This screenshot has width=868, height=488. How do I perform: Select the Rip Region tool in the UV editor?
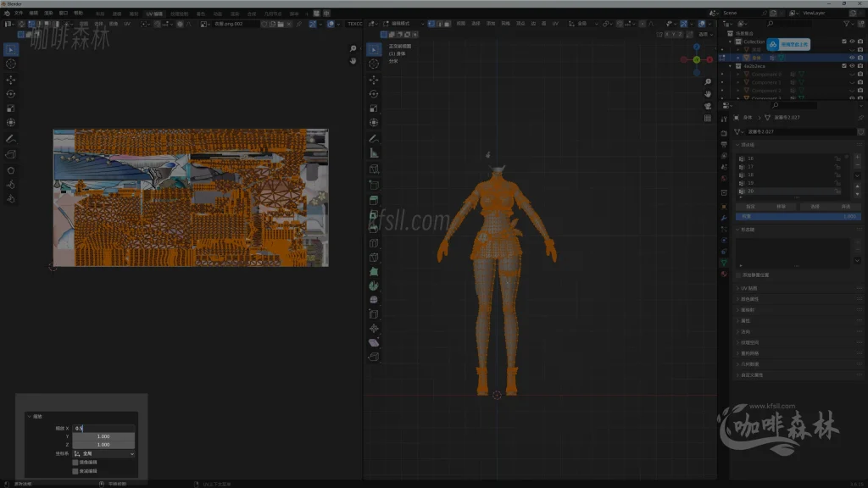pyautogui.click(x=10, y=154)
